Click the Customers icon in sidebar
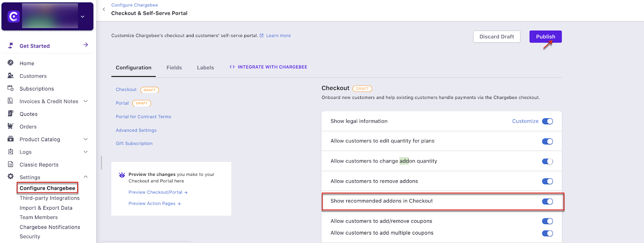The width and height of the screenshot is (644, 243). (10, 76)
